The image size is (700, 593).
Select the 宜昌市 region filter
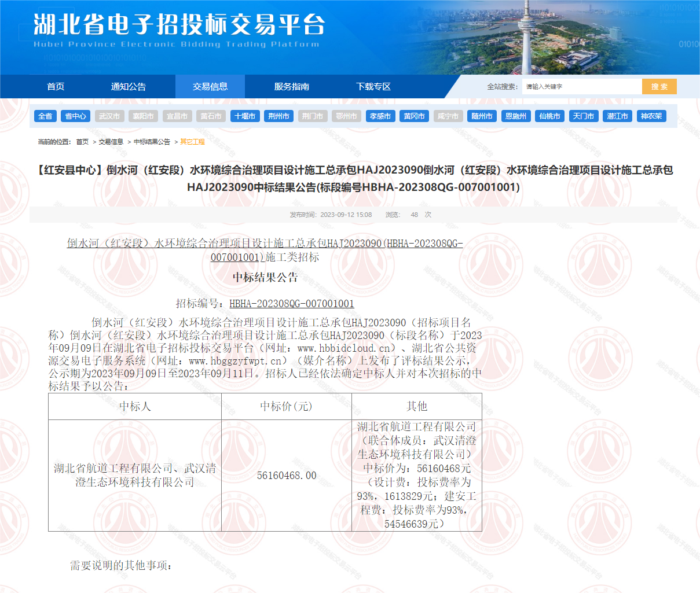pos(177,116)
